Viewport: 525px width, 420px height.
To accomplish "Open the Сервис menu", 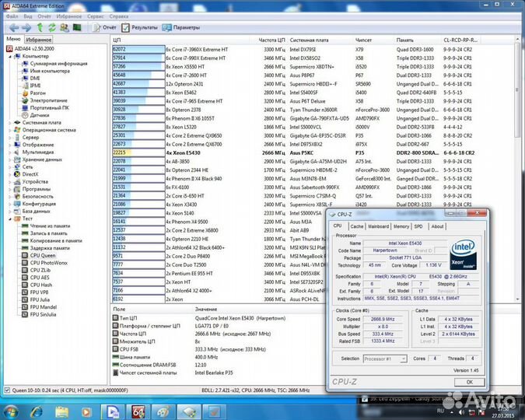I will coord(96,16).
